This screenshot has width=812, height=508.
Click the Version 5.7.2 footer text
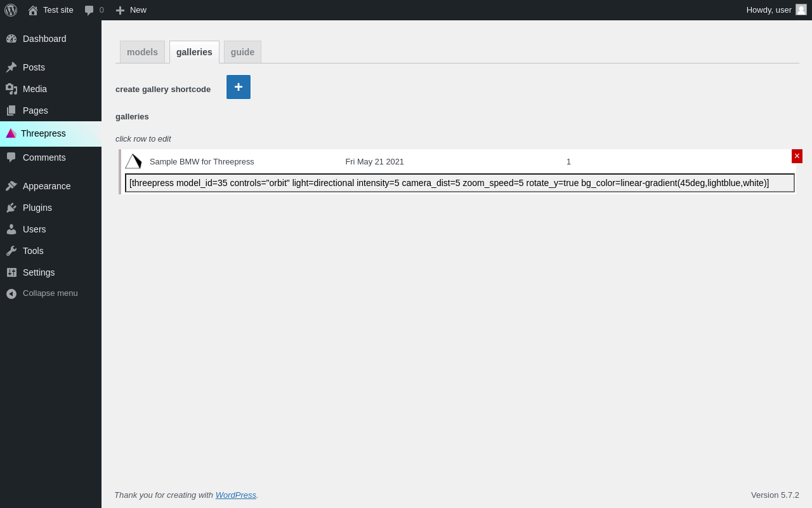point(775,495)
